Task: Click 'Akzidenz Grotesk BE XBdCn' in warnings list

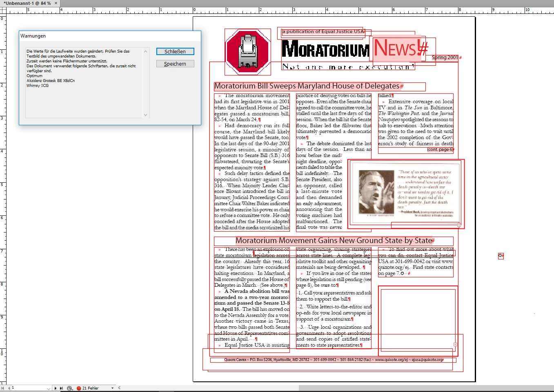Action: tap(51, 81)
